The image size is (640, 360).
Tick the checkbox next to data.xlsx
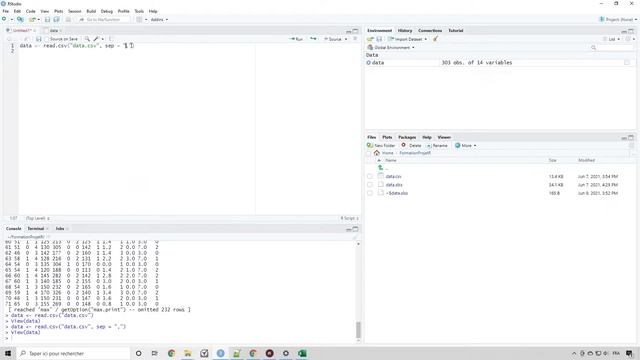pyautogui.click(x=370, y=185)
